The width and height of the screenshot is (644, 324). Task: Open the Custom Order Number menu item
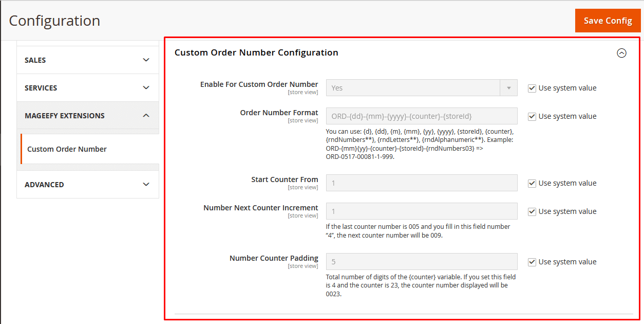[x=67, y=149]
